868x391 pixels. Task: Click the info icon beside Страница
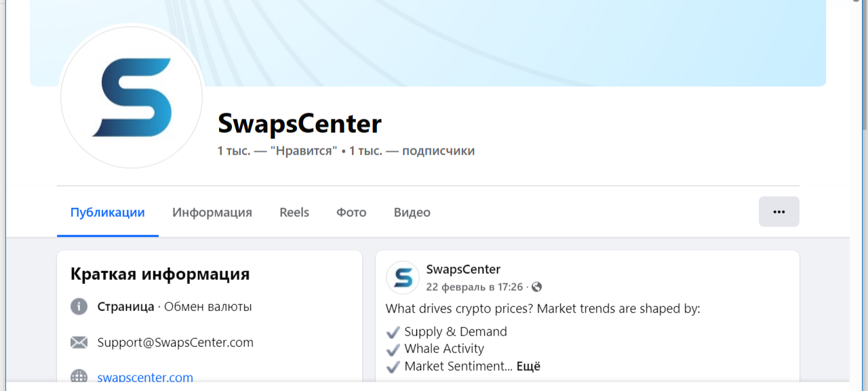point(79,307)
